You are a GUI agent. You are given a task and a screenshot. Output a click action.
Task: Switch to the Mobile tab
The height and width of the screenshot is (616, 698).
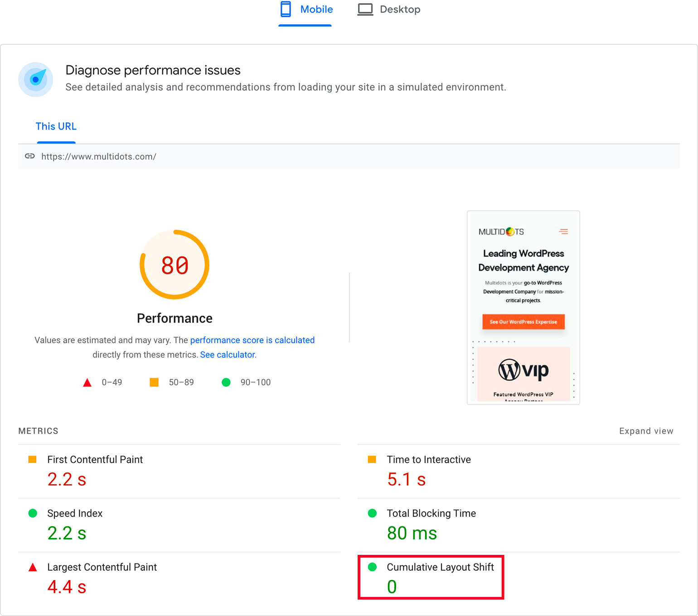click(x=316, y=10)
